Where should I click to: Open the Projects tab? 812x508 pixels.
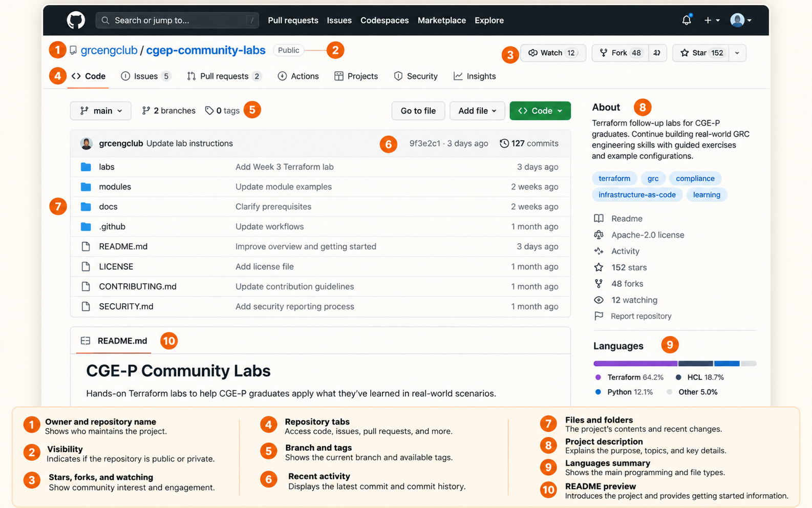point(356,76)
